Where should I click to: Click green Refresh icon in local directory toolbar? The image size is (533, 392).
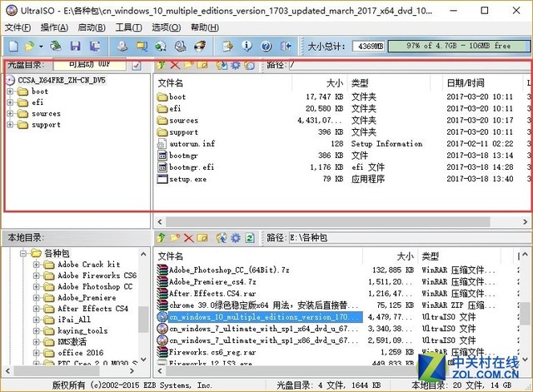pyautogui.click(x=250, y=238)
